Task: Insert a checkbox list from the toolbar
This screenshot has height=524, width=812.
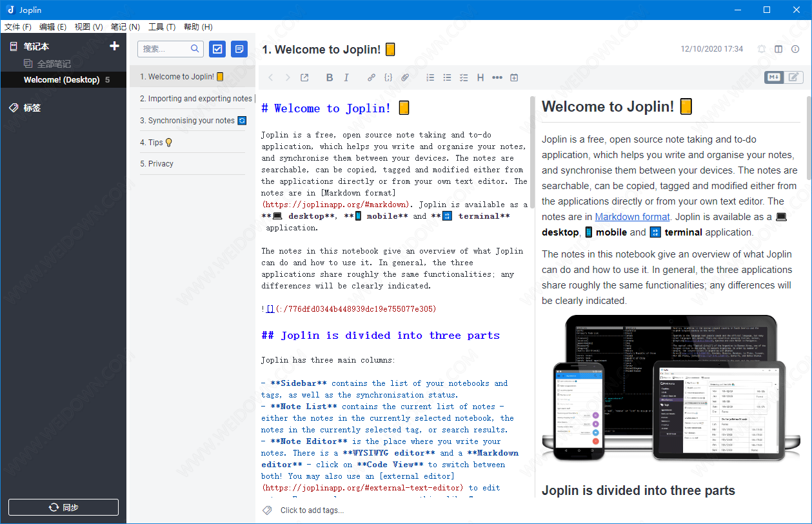Action: pos(464,77)
